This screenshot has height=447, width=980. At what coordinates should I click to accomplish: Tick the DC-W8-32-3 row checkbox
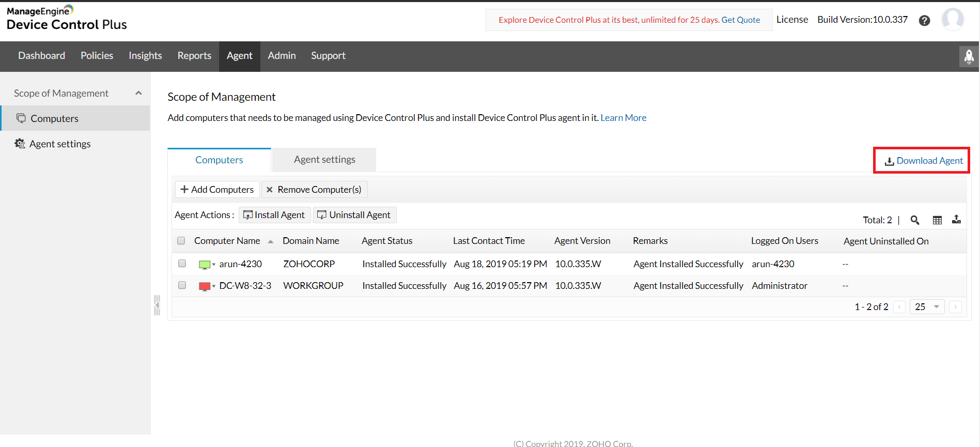tap(182, 285)
